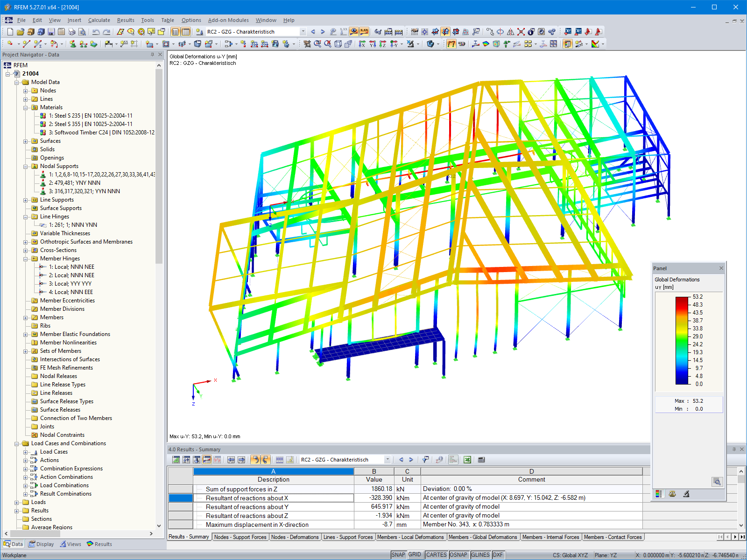Click the Undo icon in the toolbar

tap(97, 32)
